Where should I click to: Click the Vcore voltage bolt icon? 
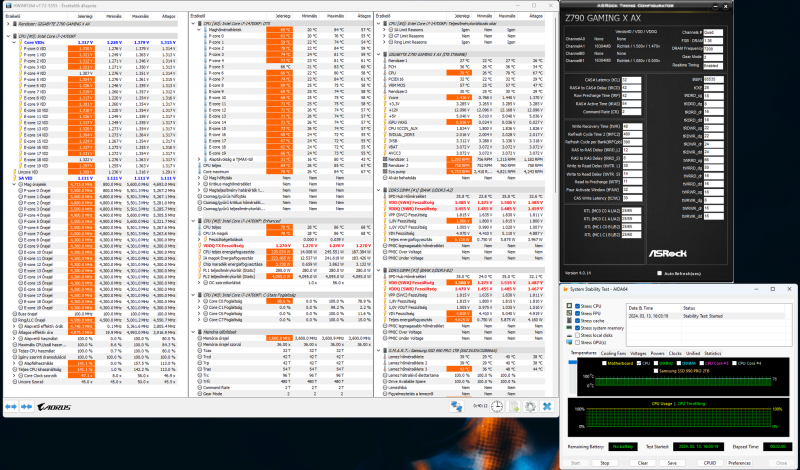(385, 97)
